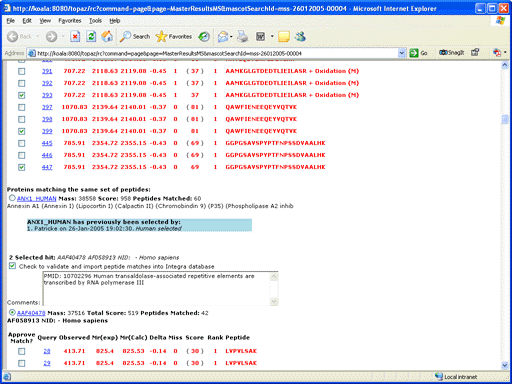The width and height of the screenshot is (512, 384).
Task: Open the History icon in toolbar
Action: (x=204, y=36)
